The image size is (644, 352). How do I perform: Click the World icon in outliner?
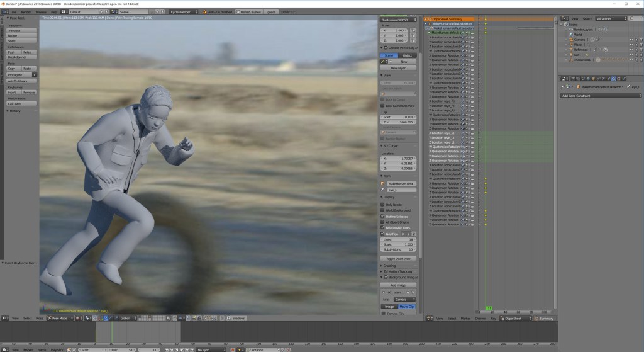coord(572,34)
